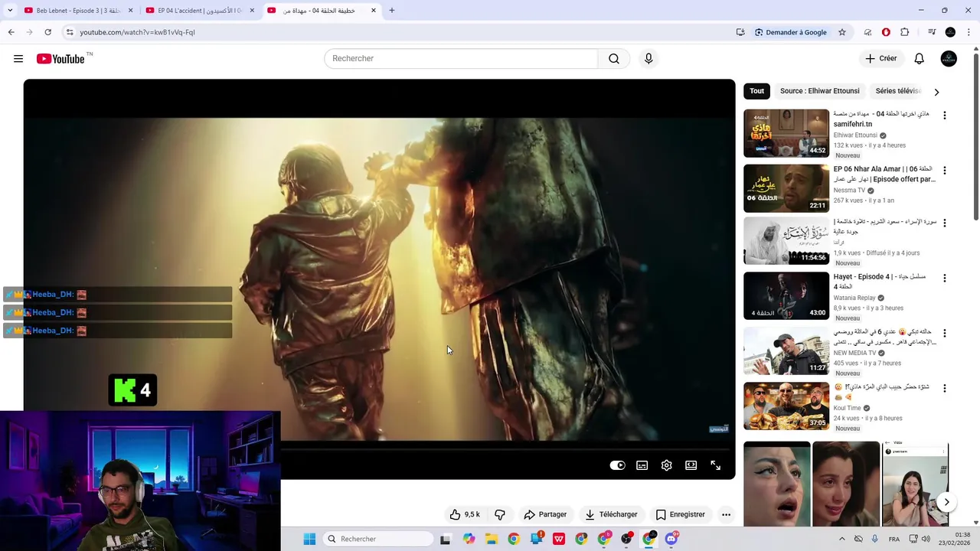Open the red shield ad blocker extension
The image size is (980, 551).
point(886,32)
